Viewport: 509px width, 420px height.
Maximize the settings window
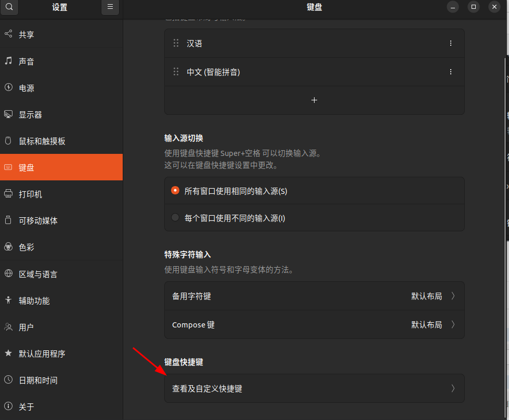coord(474,7)
